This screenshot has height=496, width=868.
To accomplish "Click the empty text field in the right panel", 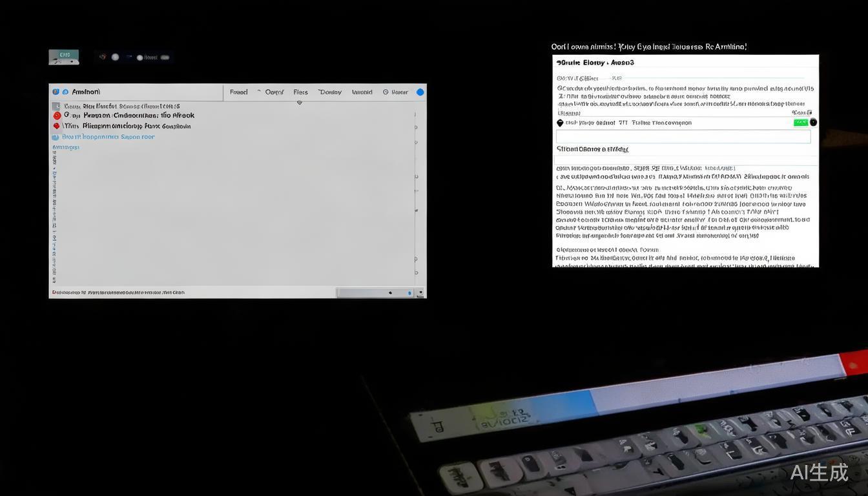I will pyautogui.click(x=683, y=136).
